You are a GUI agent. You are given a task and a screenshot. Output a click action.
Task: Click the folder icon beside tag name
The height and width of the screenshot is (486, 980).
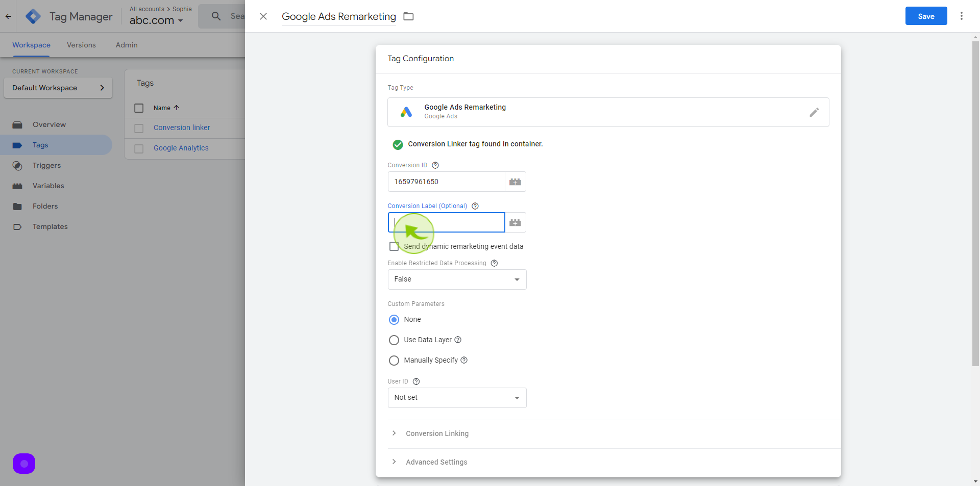pos(408,16)
